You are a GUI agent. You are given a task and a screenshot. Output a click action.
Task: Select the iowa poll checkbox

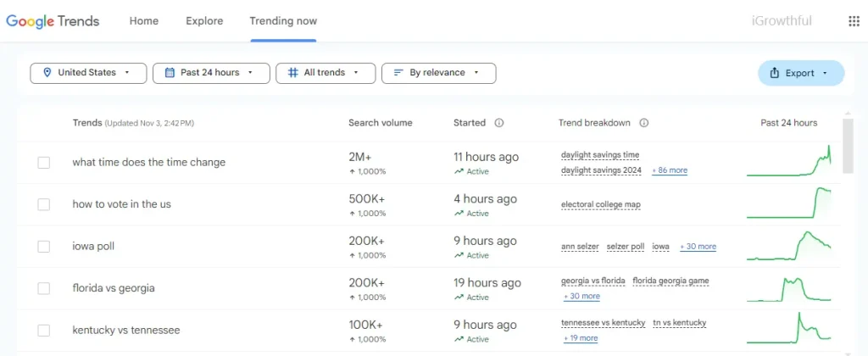44,247
